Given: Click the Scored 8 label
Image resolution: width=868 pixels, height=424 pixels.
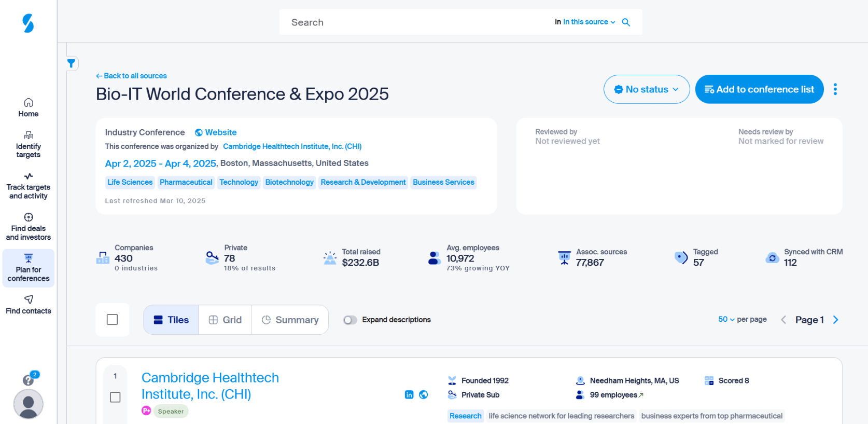Looking at the screenshot, I should point(734,380).
